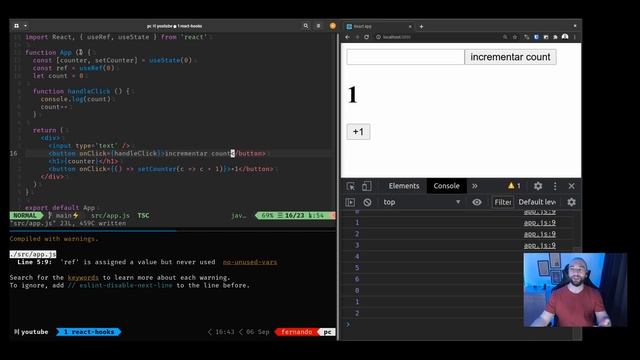Open the extensions puzzle icon in browser toolbar
This screenshot has width=640, height=360.
click(555, 37)
